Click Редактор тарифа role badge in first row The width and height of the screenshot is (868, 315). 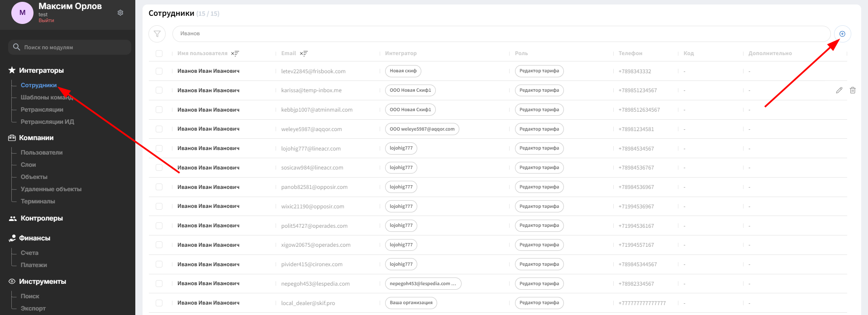click(539, 71)
